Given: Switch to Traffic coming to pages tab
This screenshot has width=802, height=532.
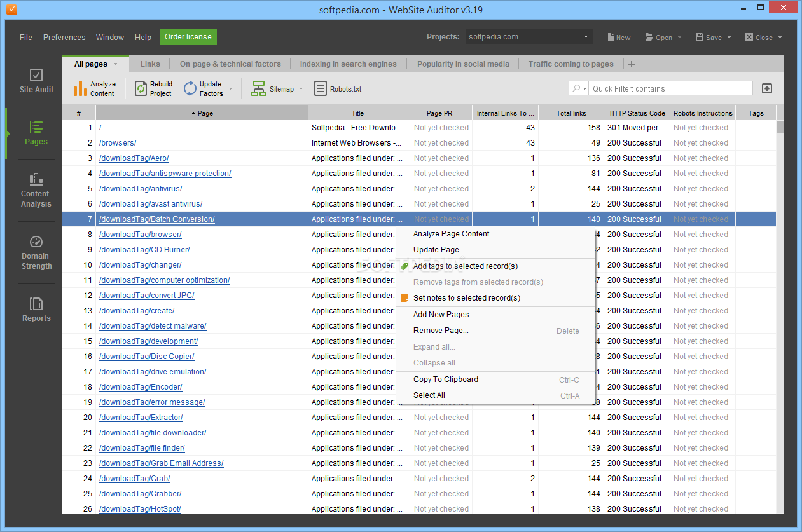Looking at the screenshot, I should coord(571,64).
